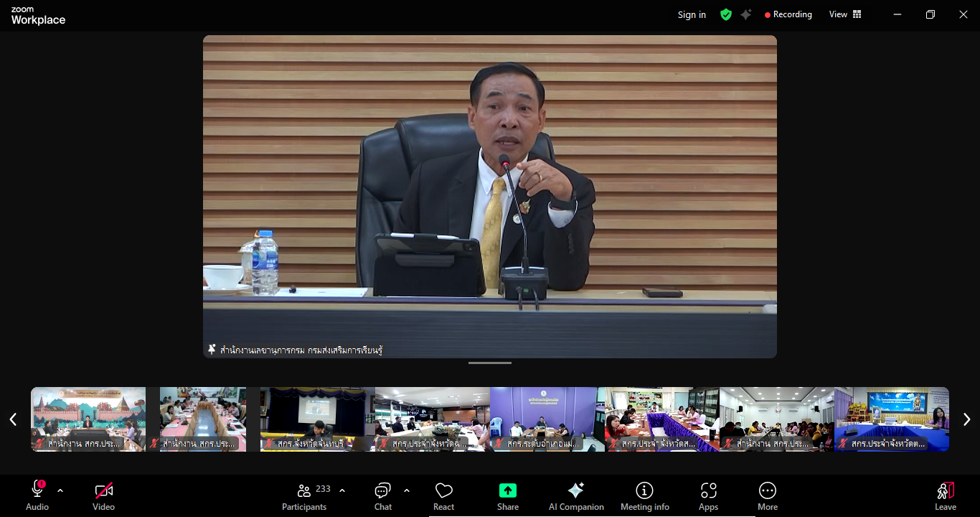980x517 pixels.
Task: Go to next participants with right arrow
Action: point(966,419)
